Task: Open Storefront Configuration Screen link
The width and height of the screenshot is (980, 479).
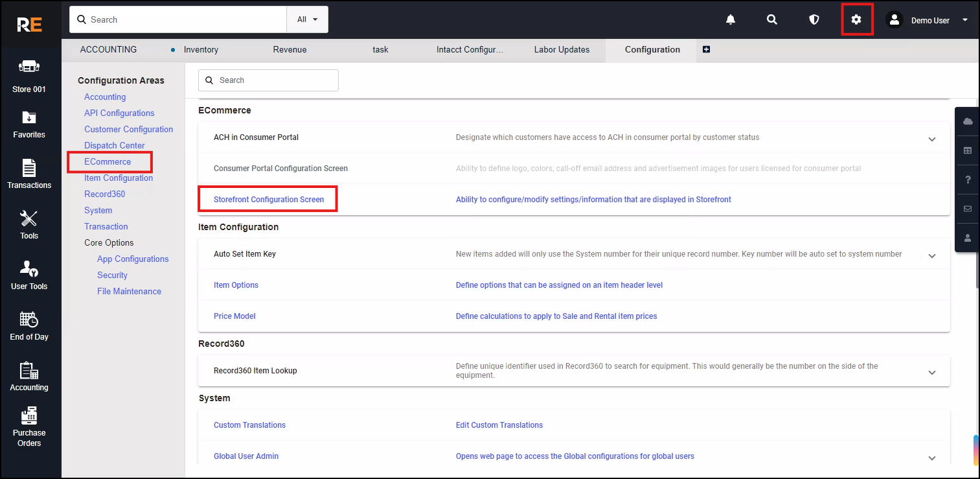Action: click(x=269, y=200)
